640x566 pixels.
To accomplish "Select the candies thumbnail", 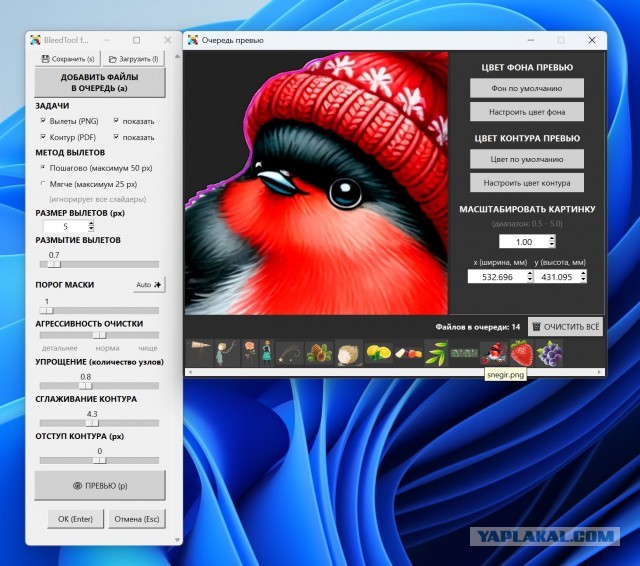I will (408, 353).
